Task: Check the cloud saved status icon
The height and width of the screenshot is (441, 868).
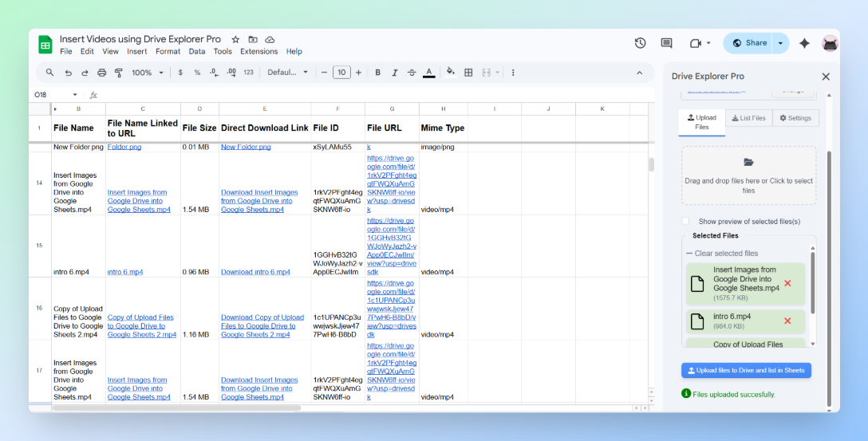Action: (x=270, y=39)
